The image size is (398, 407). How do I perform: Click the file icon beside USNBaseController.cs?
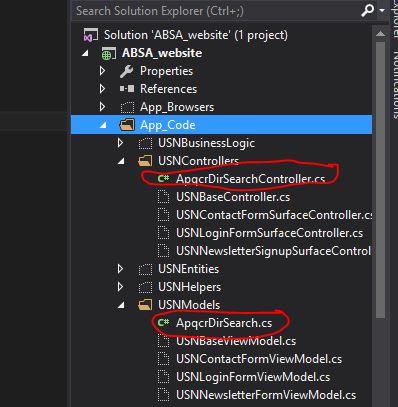163,197
